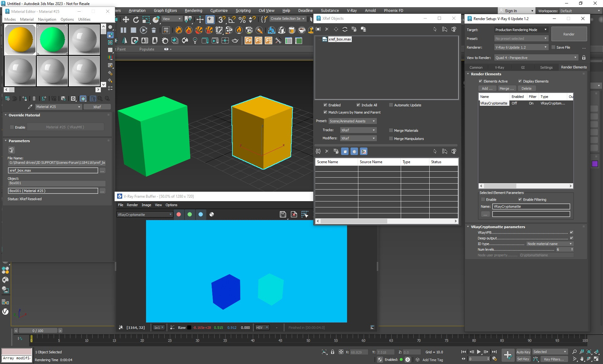Save image from V-Ray Frame Buffer
Image resolution: width=603 pixels, height=364 pixels.
click(283, 214)
